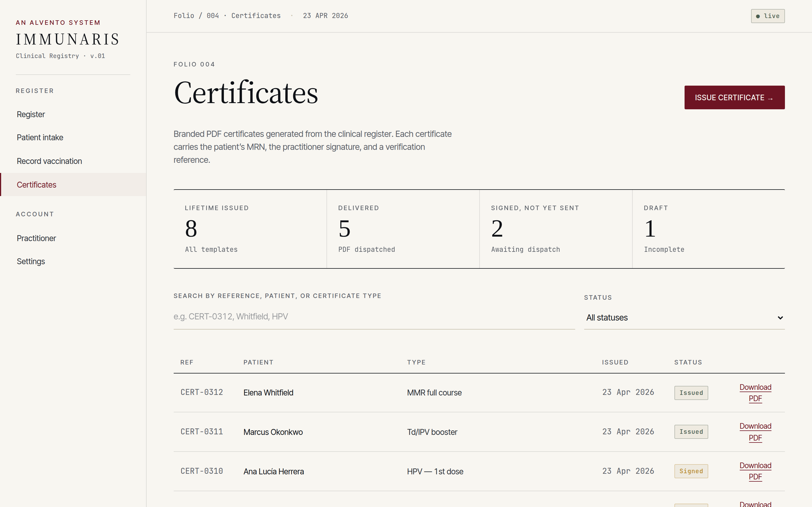The height and width of the screenshot is (507, 812).
Task: Download PDF for Marcus Okonkwo's certificate
Action: tap(755, 432)
